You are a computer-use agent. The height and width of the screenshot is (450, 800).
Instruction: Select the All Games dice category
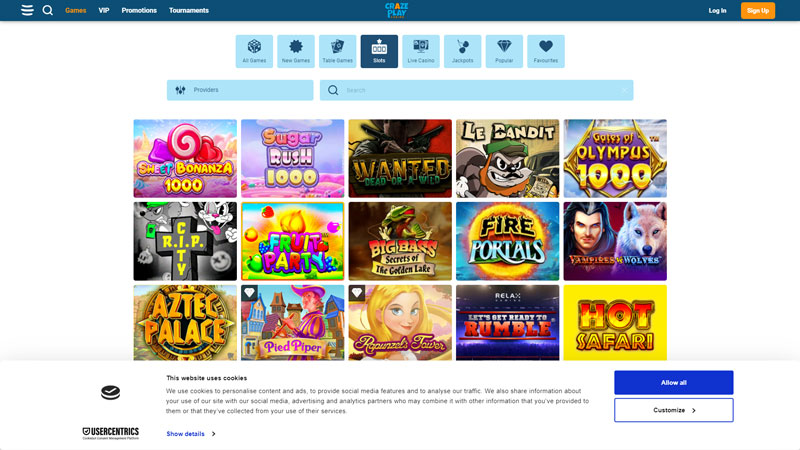tap(254, 51)
